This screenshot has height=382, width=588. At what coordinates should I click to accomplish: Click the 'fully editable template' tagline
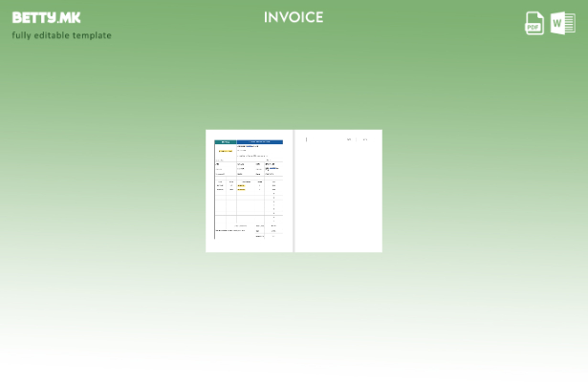click(x=61, y=35)
